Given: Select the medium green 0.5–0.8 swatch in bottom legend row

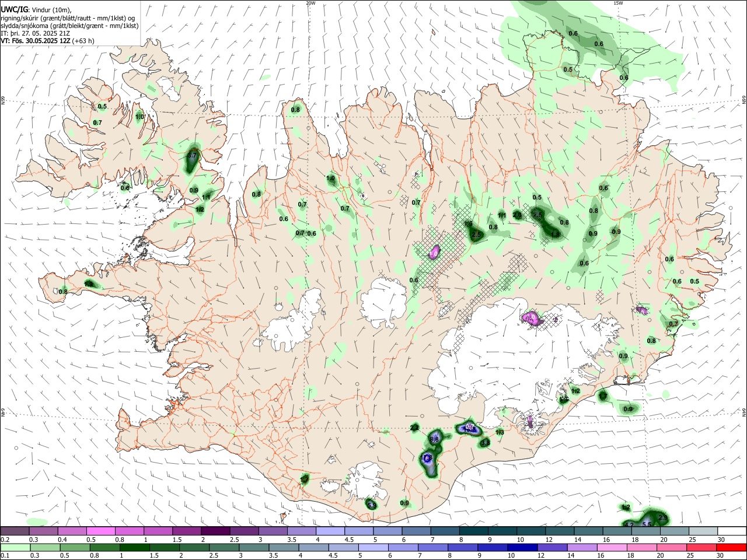Looking at the screenshot, I should 74,548.
